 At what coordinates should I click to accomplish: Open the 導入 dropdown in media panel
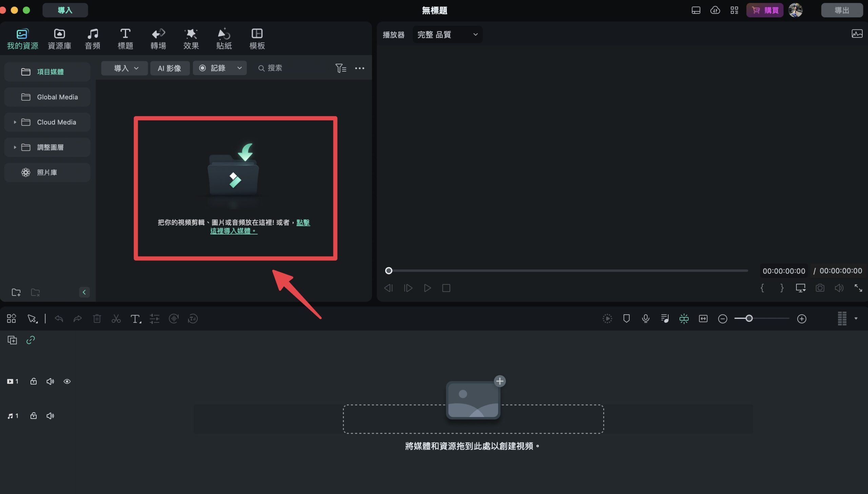click(124, 68)
